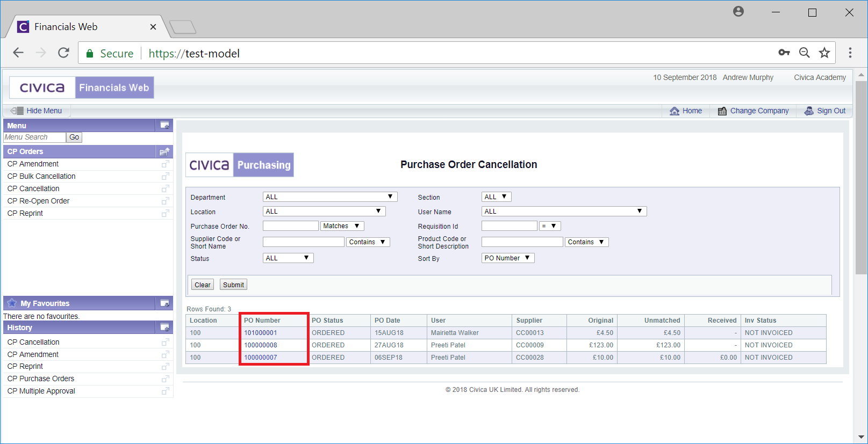Click History panel header icon

(164, 327)
